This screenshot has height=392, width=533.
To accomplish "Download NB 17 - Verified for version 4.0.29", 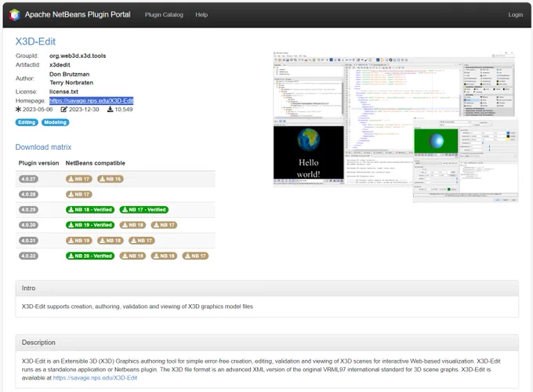I will tap(144, 209).
